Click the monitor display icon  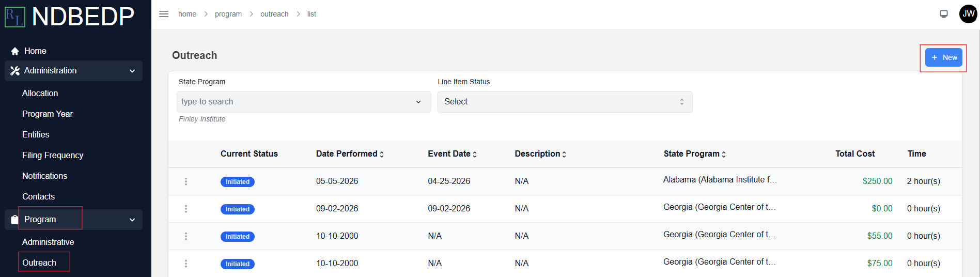click(x=944, y=14)
